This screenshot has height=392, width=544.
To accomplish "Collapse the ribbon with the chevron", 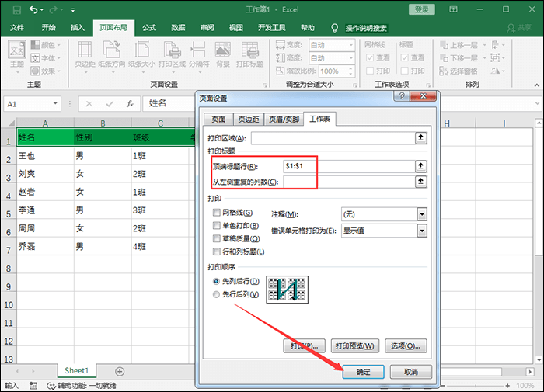I will coord(537,85).
